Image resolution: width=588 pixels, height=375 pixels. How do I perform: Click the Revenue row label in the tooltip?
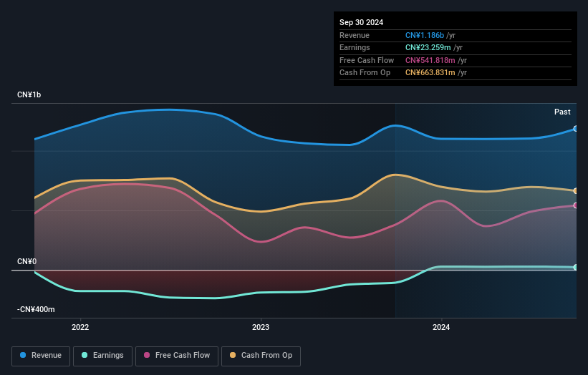click(355, 35)
